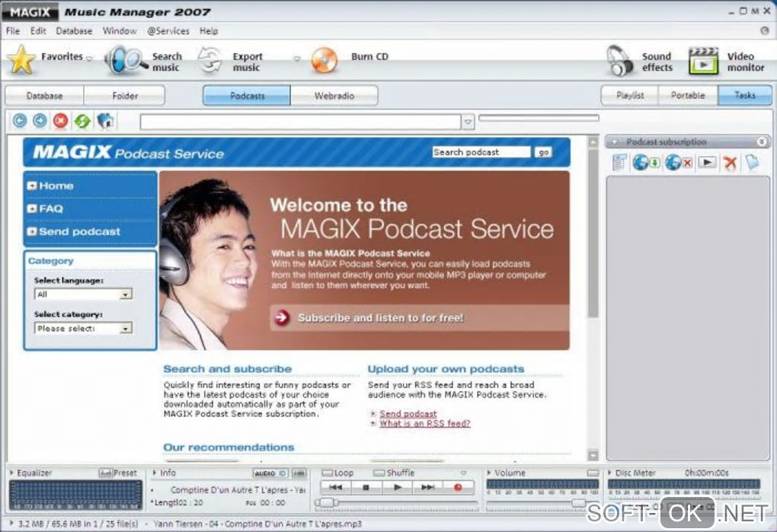This screenshot has width=777, height=532.
Task: Click the help icon at menu bar right
Action: point(765,30)
